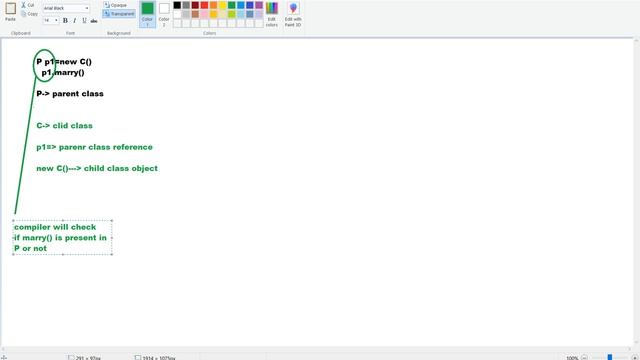Click the horizontal scrollbar at the bottom
Image resolution: width=640 pixels, height=360 pixels.
(317, 349)
